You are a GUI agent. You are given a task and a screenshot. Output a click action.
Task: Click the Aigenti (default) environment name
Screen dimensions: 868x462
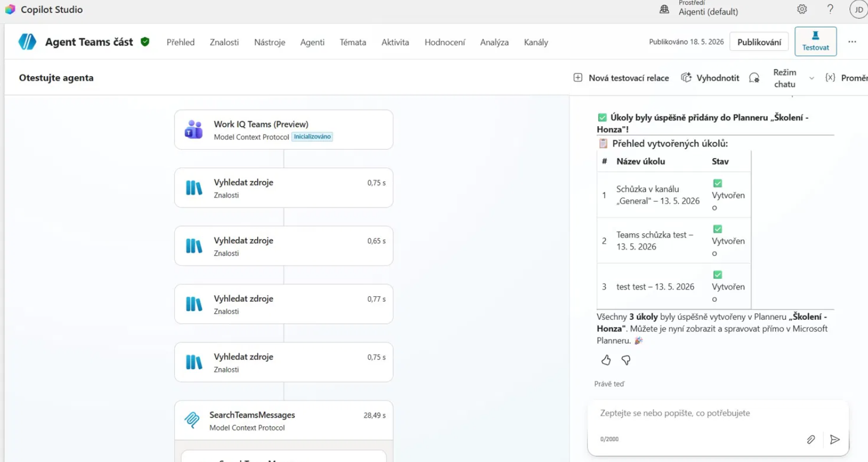(x=708, y=12)
